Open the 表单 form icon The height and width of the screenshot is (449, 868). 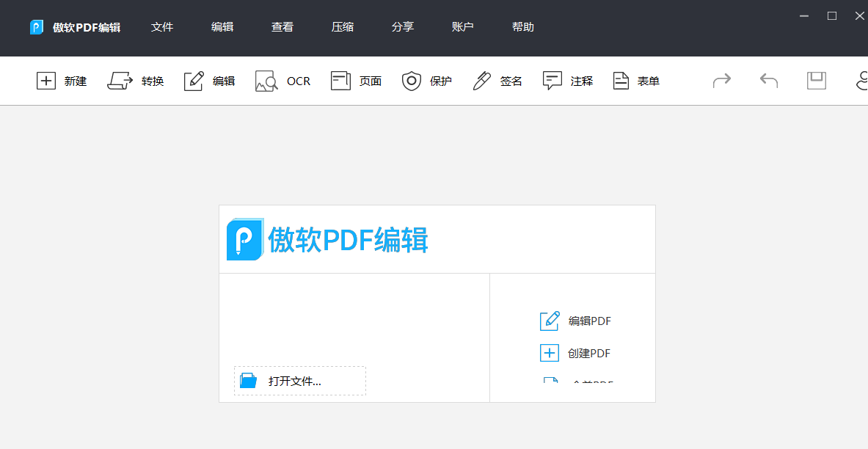[x=621, y=81]
